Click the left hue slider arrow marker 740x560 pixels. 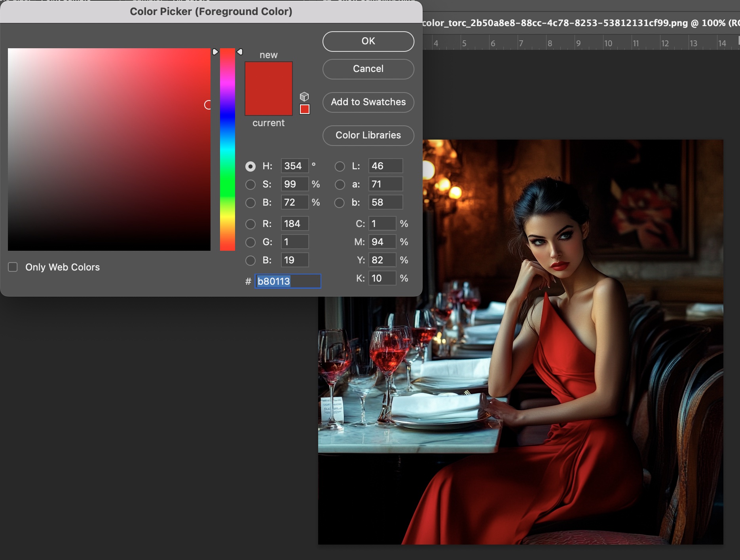pyautogui.click(x=215, y=52)
